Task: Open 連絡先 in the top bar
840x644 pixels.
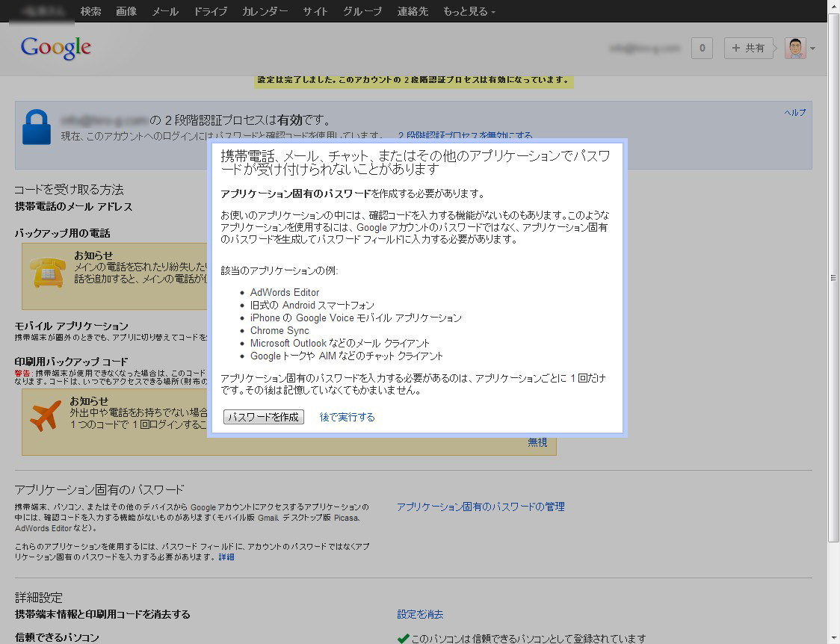Action: pos(413,11)
